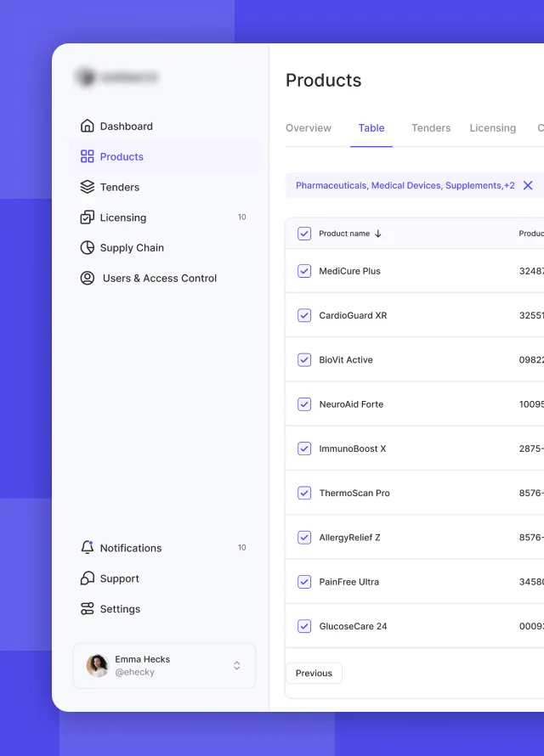Open Supply Chain in the sidebar
Image resolution: width=544 pixels, height=756 pixels.
164,248
